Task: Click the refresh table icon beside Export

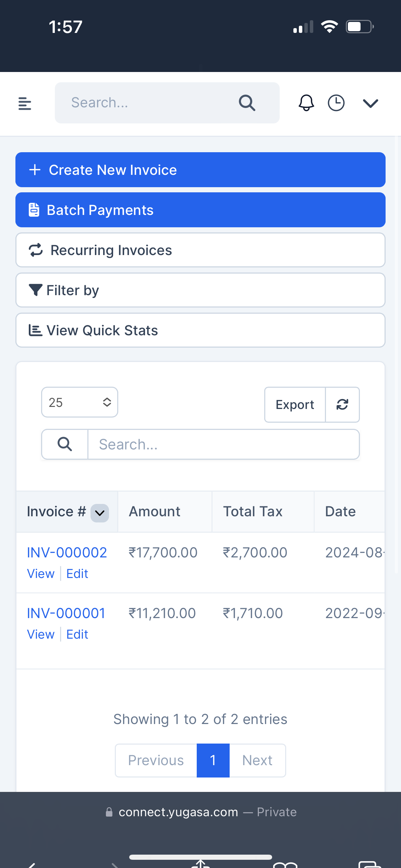Action: (x=342, y=405)
